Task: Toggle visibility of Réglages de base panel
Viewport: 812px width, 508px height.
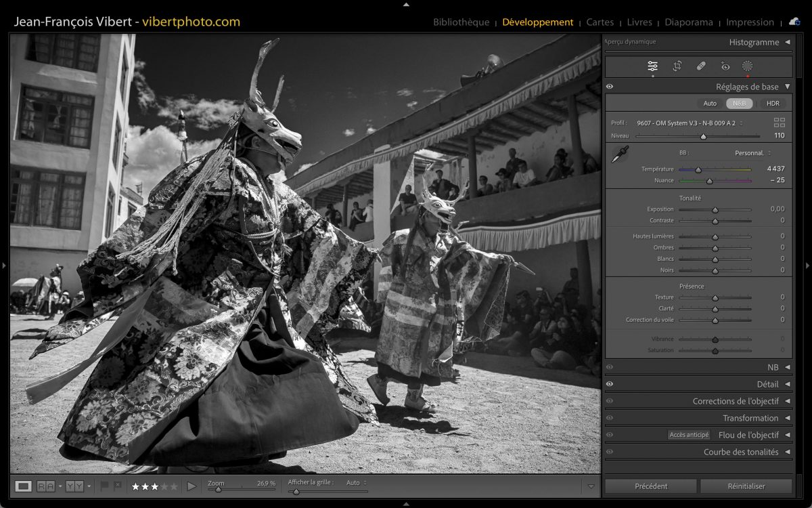Action: click(610, 87)
